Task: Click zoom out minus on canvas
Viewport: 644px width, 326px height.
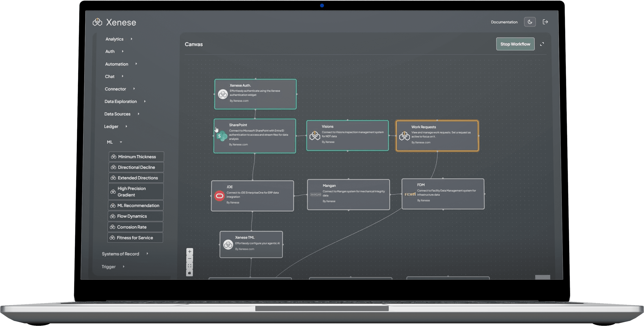Action: (189, 259)
